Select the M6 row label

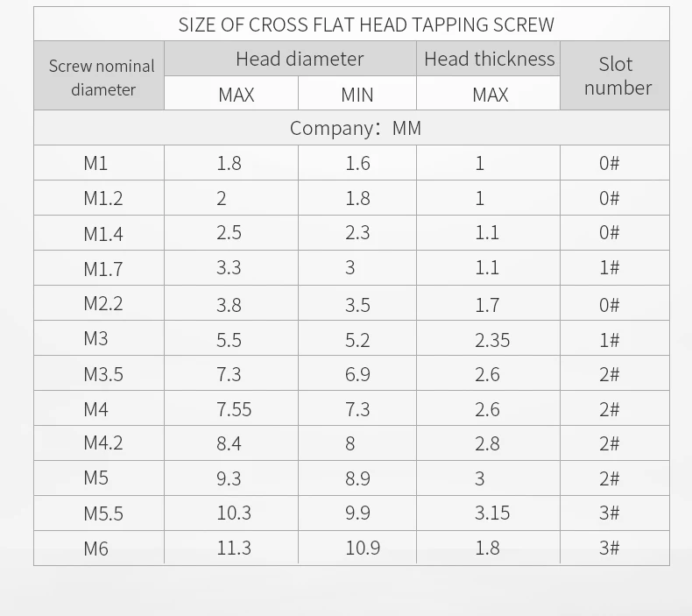(95, 549)
